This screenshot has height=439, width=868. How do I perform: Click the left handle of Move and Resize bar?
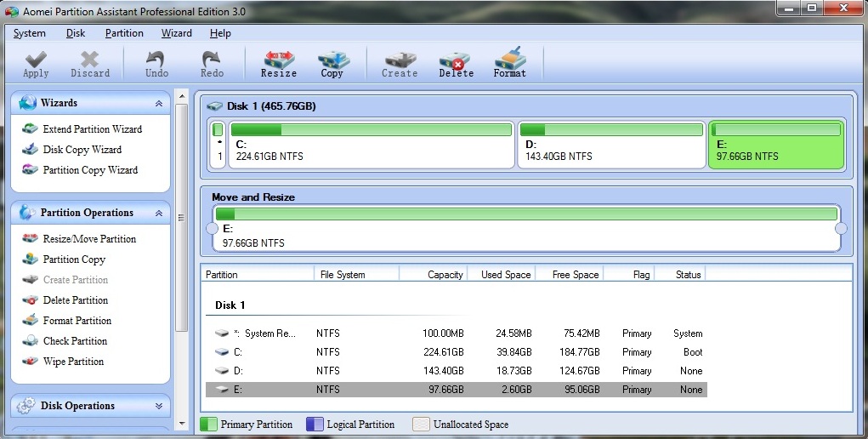coord(212,228)
